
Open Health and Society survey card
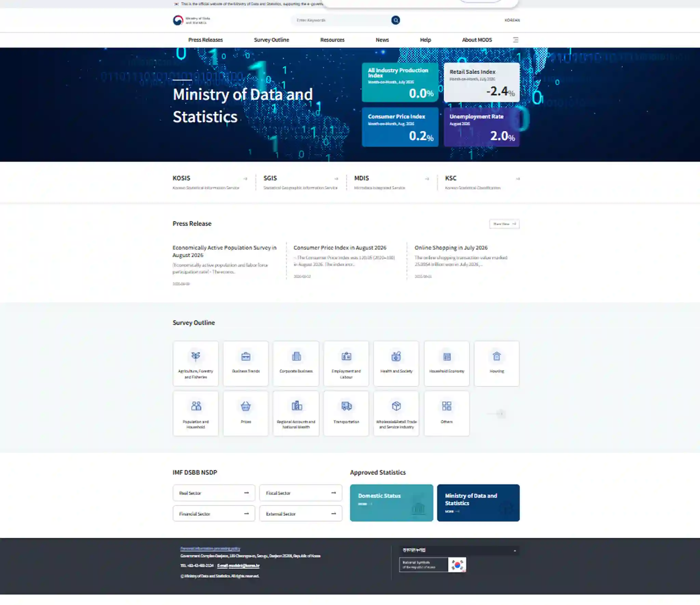click(396, 363)
